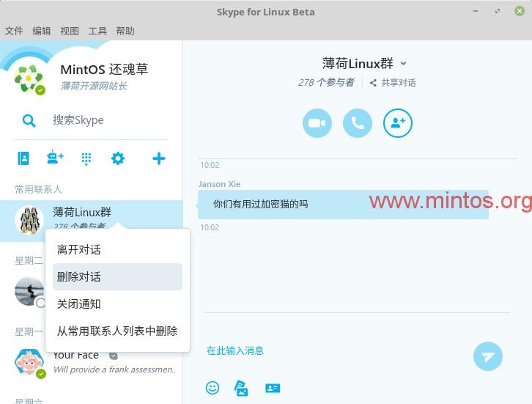
Task: Click the MintOS profile avatar
Action: coord(29,79)
